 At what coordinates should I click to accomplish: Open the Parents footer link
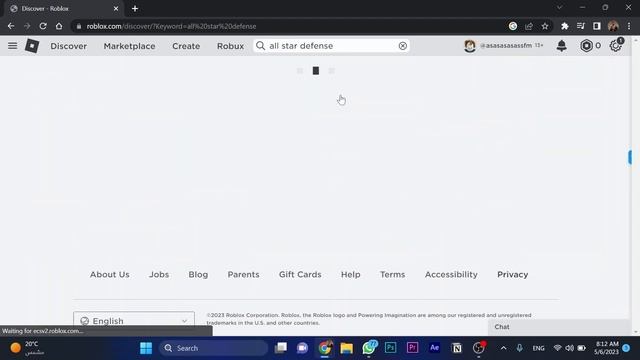243,274
